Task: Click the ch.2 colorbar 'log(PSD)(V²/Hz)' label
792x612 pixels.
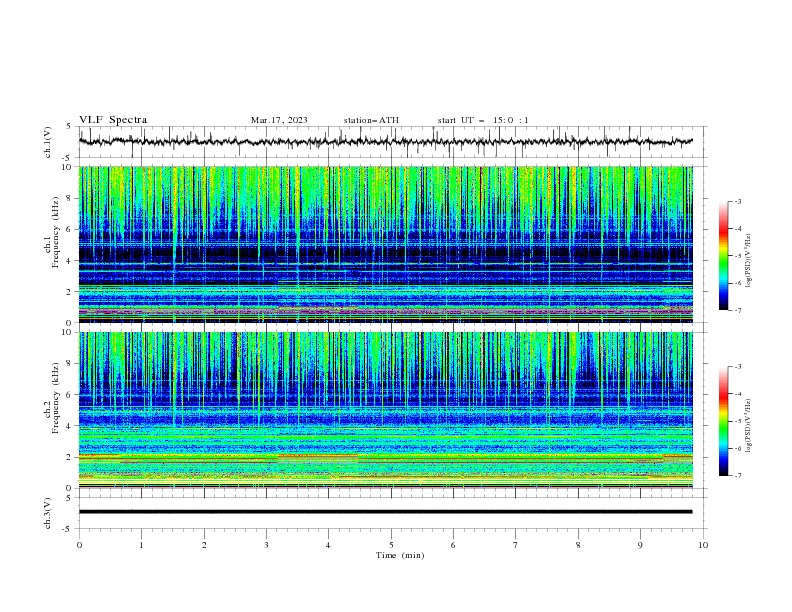Action: tap(749, 426)
